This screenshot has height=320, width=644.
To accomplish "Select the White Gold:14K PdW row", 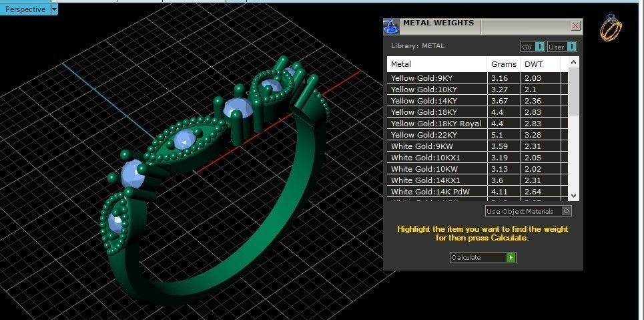I will pyautogui.click(x=477, y=192).
